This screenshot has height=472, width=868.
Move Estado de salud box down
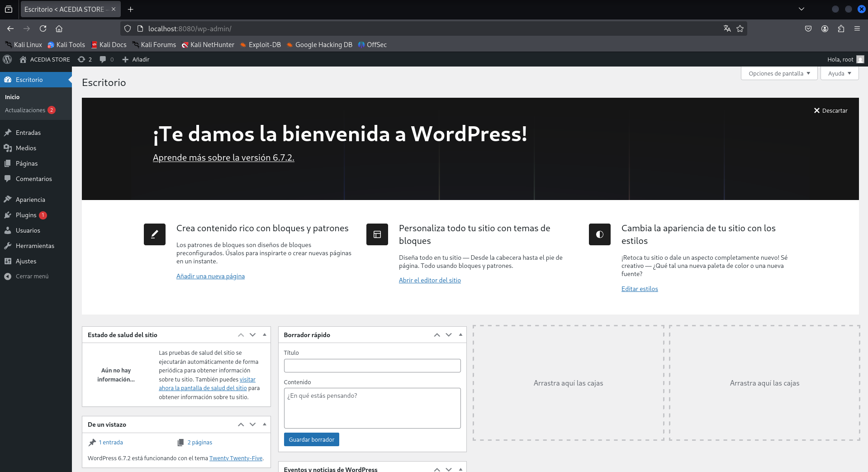coord(252,335)
